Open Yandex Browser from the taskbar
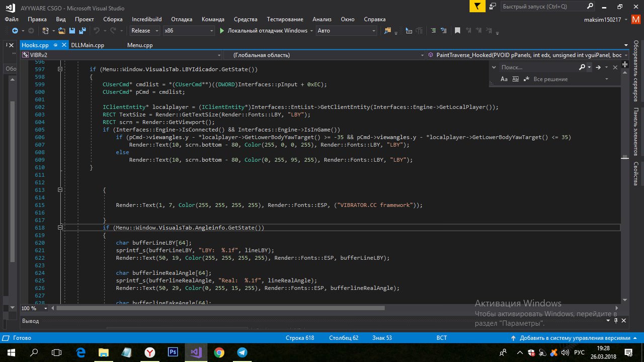 click(x=149, y=352)
